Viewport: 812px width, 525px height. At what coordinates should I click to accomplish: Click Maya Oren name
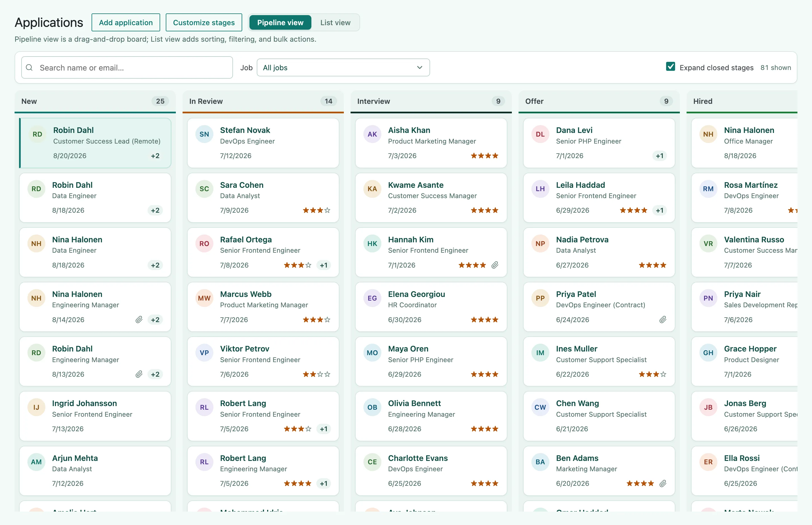(408, 349)
